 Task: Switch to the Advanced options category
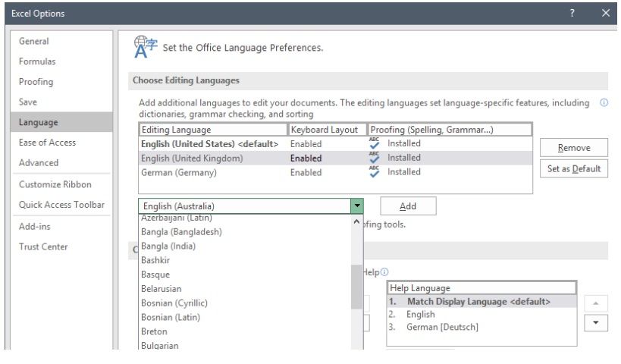pyautogui.click(x=39, y=163)
